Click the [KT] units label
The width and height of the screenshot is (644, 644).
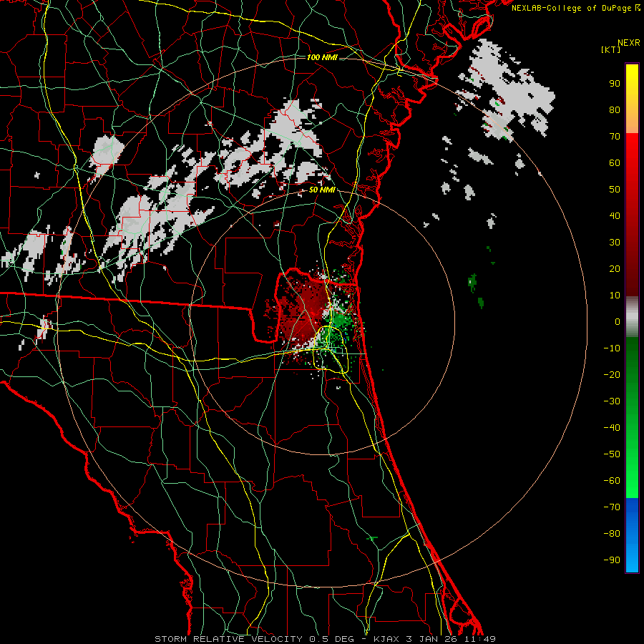click(610, 49)
